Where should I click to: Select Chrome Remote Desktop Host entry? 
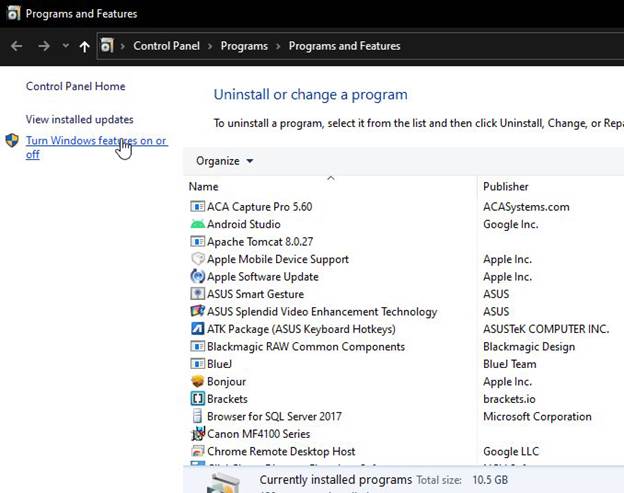pyautogui.click(x=281, y=452)
